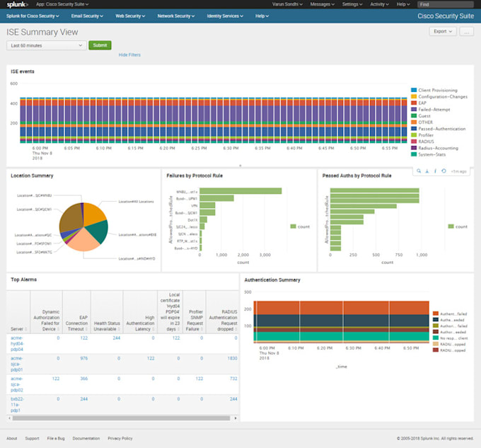This screenshot has width=481, height=448.
Task: Click in the Find search field
Action: (x=446, y=4)
